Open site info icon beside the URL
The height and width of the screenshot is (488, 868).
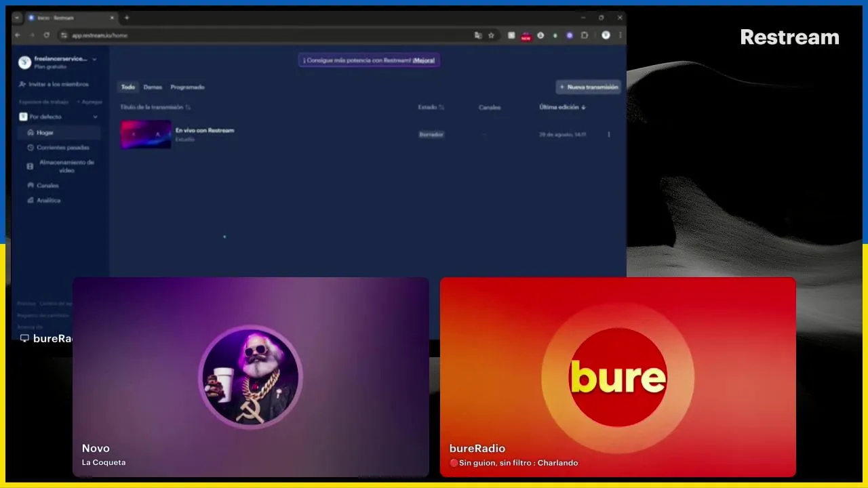pyautogui.click(x=64, y=35)
